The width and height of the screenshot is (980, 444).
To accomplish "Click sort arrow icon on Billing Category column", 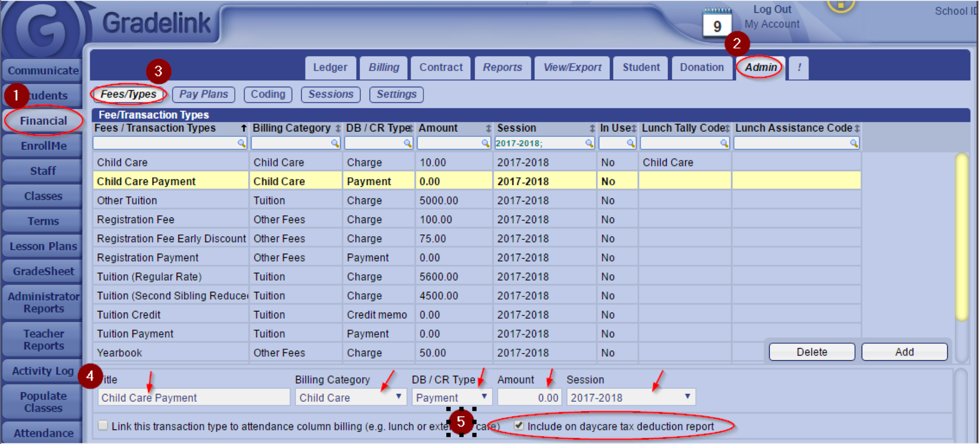I will coord(338,129).
